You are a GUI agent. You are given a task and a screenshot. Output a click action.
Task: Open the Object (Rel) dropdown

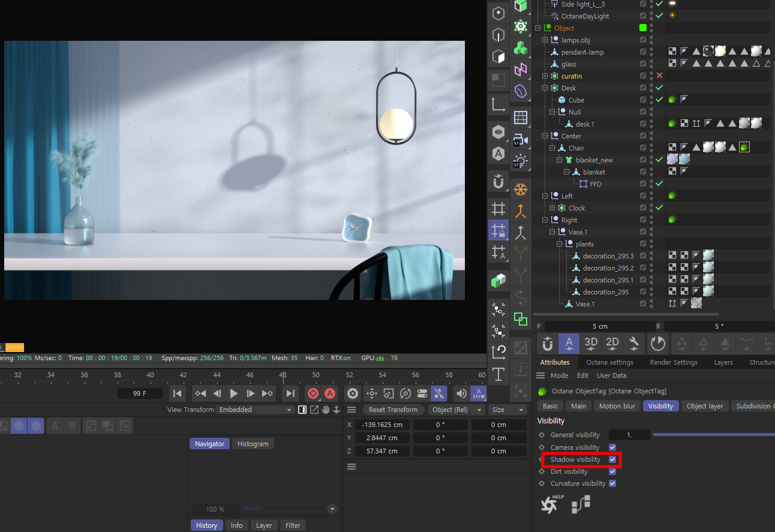coord(457,410)
